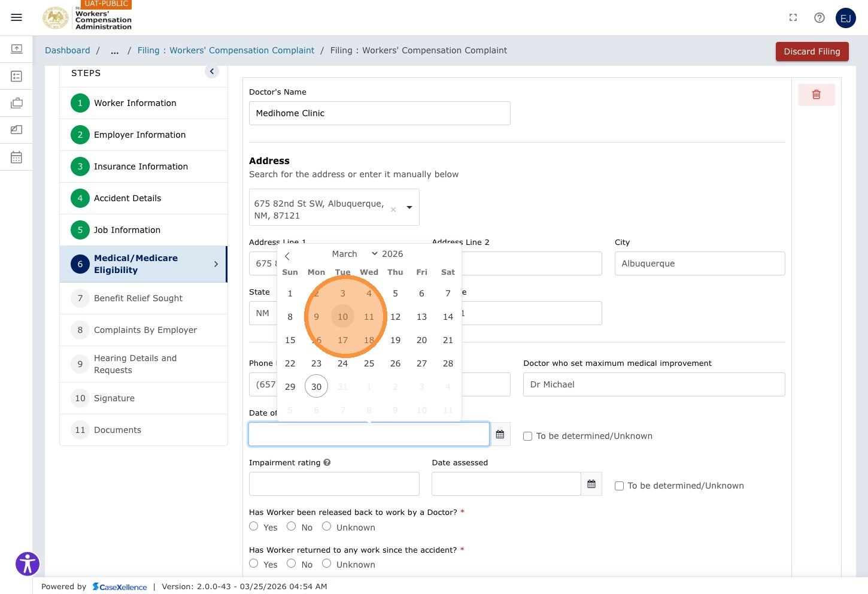Pick March 1 in the calendar
This screenshot has height=594, width=868.
(x=290, y=293)
